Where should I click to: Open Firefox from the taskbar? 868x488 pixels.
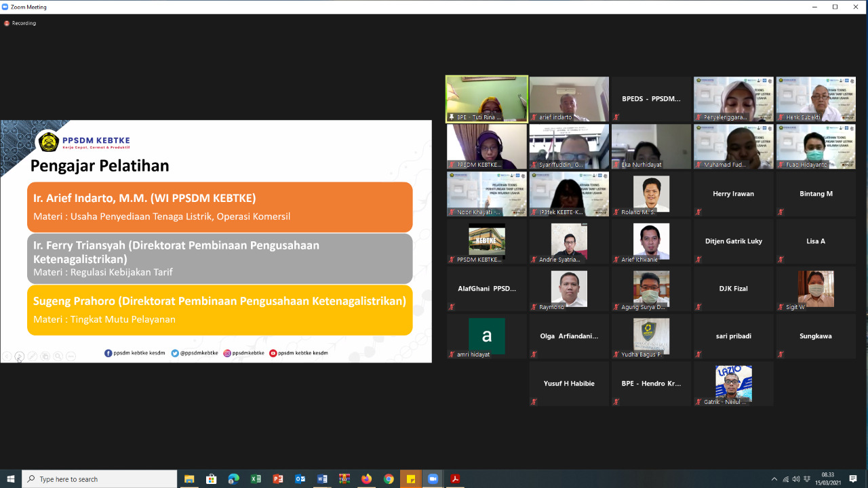[367, 479]
